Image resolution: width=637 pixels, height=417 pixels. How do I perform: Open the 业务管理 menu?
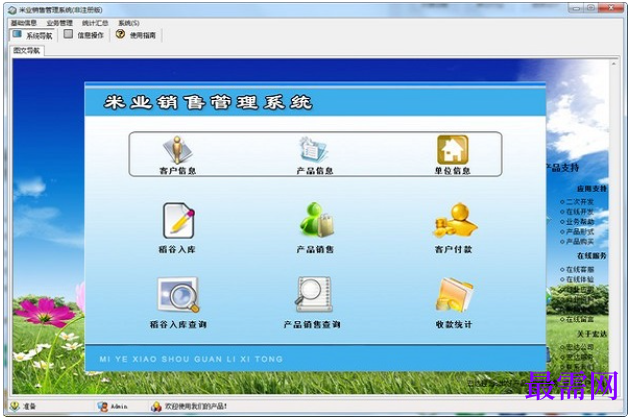pos(59,23)
